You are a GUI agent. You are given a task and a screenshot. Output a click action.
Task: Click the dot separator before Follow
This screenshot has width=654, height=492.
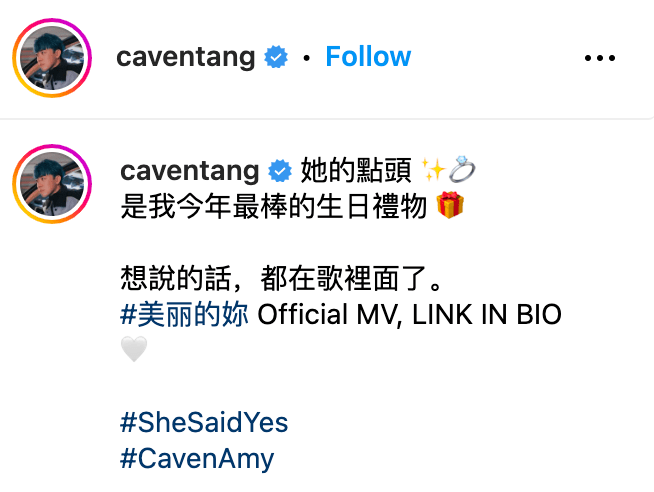(x=307, y=58)
